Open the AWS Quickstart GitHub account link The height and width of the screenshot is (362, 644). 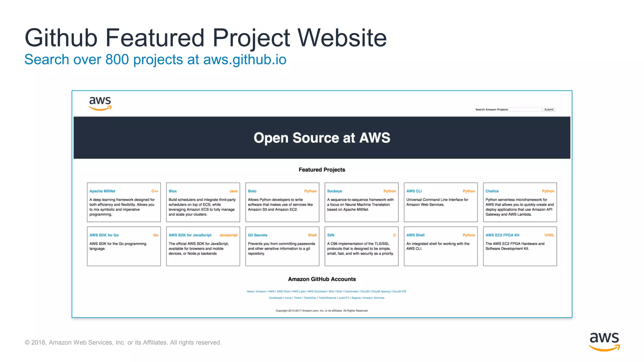tap(317, 291)
